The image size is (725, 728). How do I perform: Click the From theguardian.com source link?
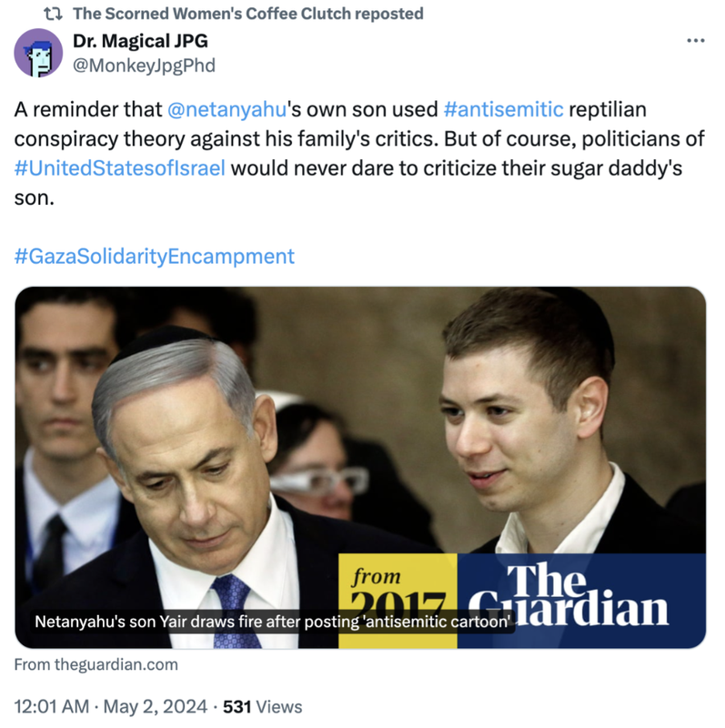click(96, 664)
